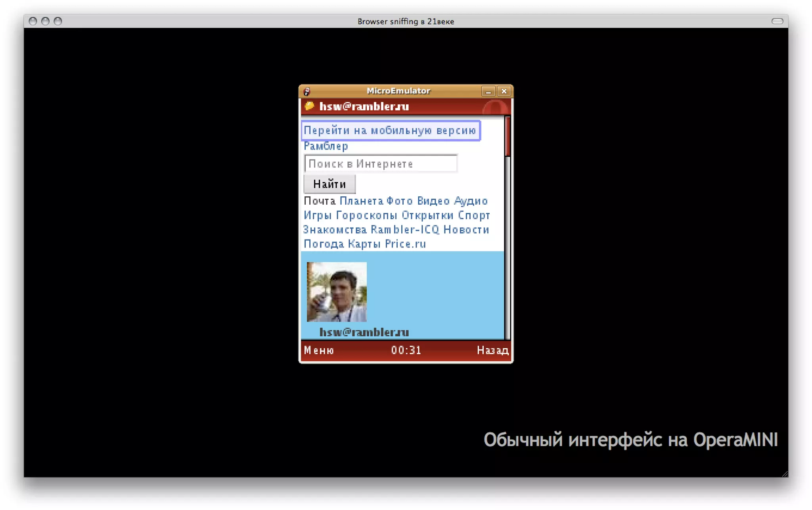Click the 'Поиск в Интернете' search field
812x510 pixels.
coord(381,163)
